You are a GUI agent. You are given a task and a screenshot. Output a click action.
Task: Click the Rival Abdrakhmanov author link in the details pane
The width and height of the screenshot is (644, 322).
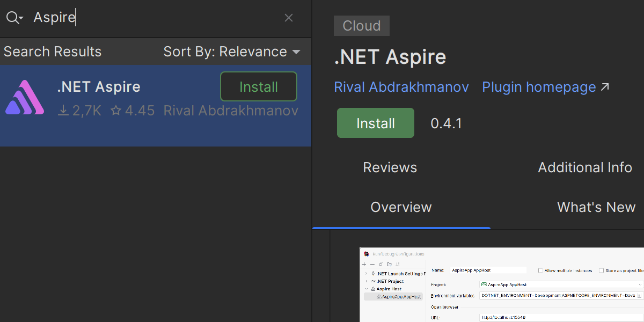(x=401, y=87)
